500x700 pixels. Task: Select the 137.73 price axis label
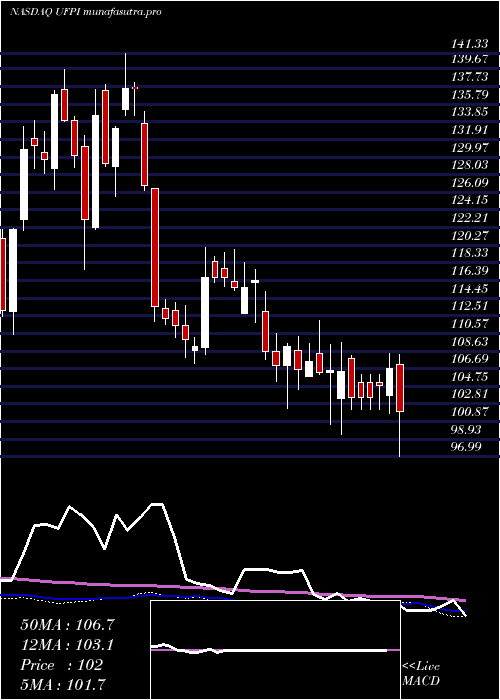coord(470,77)
